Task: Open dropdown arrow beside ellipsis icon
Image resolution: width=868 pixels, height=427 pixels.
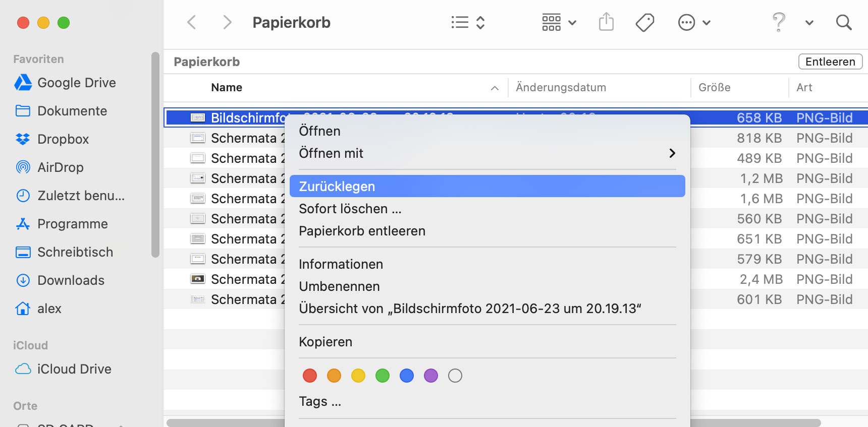Action: [707, 23]
